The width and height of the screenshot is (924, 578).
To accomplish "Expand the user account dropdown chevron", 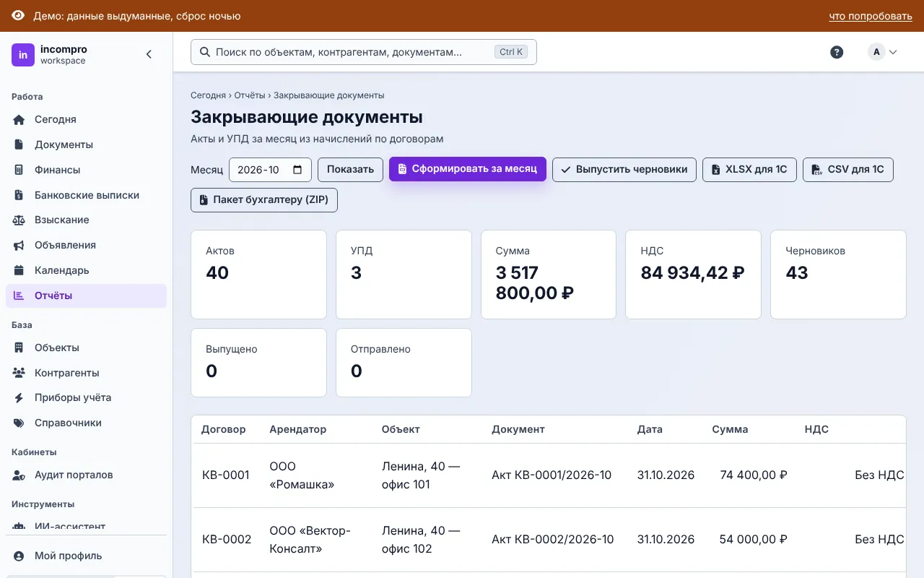I will point(893,52).
